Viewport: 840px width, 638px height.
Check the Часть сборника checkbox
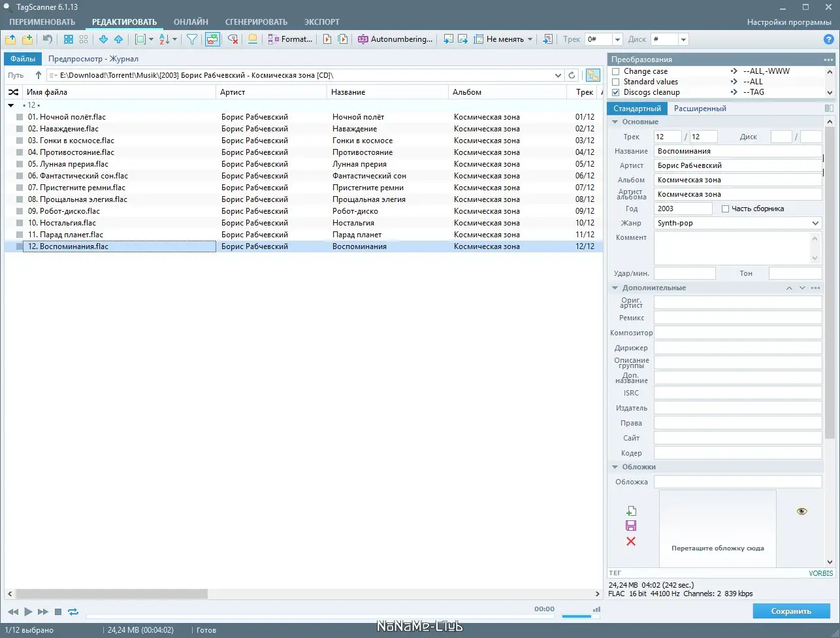(726, 208)
